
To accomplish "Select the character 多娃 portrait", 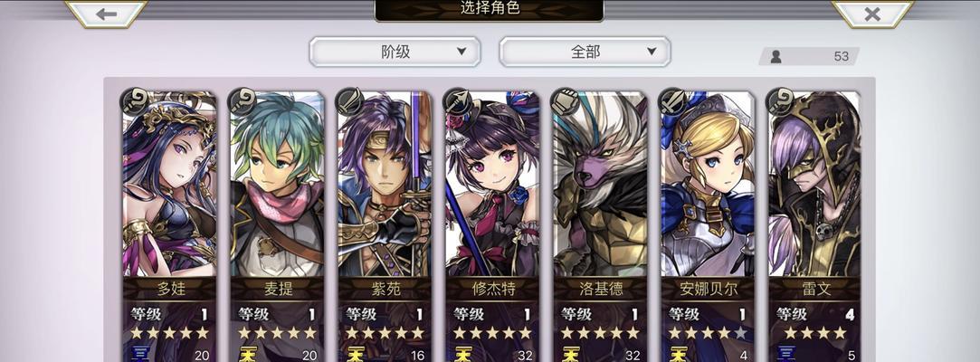I will [169, 185].
